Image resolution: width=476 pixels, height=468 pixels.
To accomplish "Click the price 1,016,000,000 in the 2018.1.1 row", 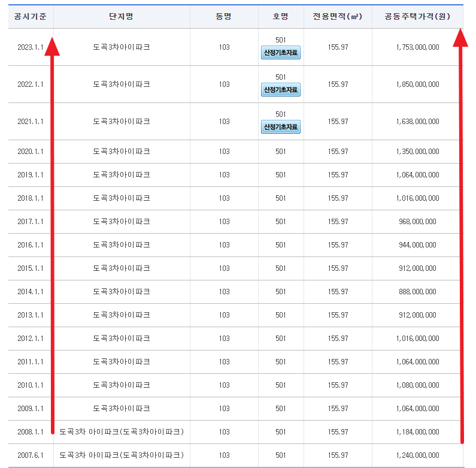I will [x=418, y=198].
